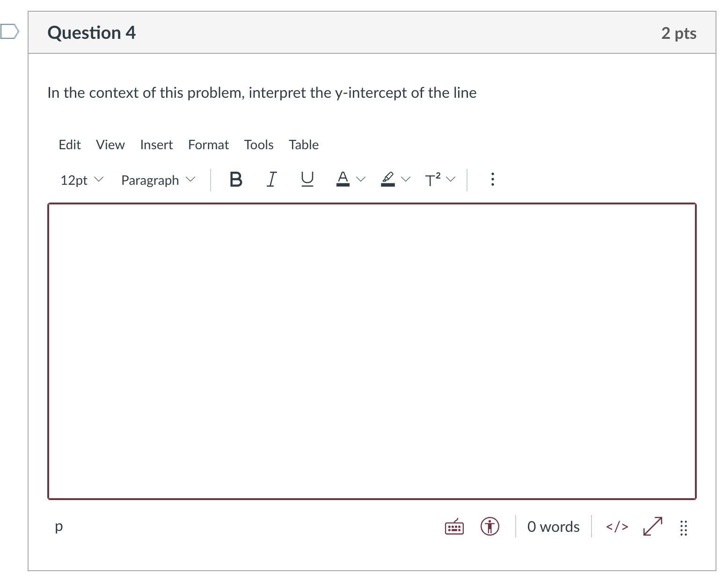723x588 pixels.
Task: Open the accessibility checker icon
Action: (490, 527)
